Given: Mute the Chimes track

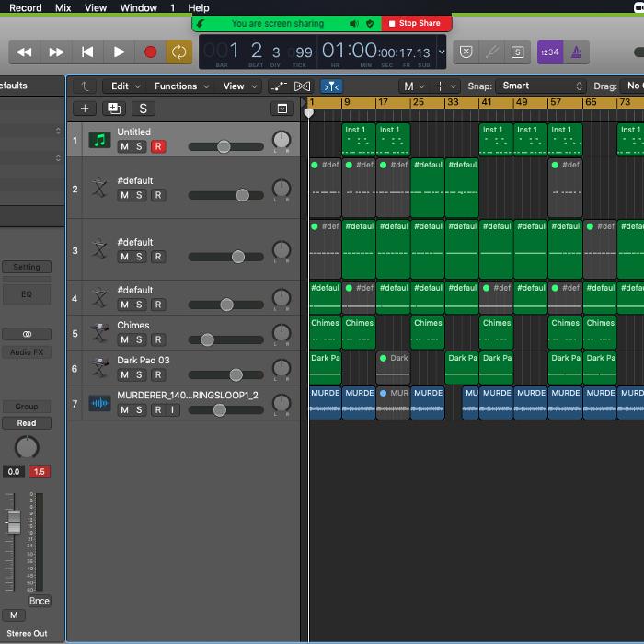Looking at the screenshot, I should [125, 339].
